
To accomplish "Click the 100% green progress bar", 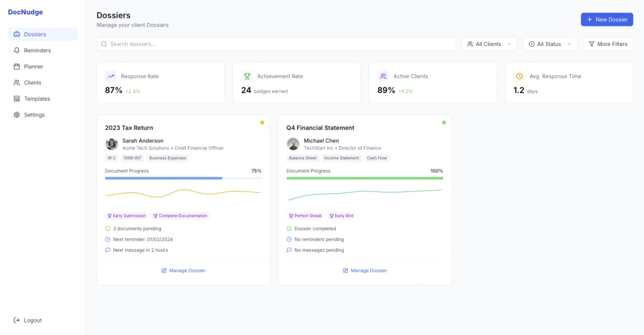I will [365, 178].
